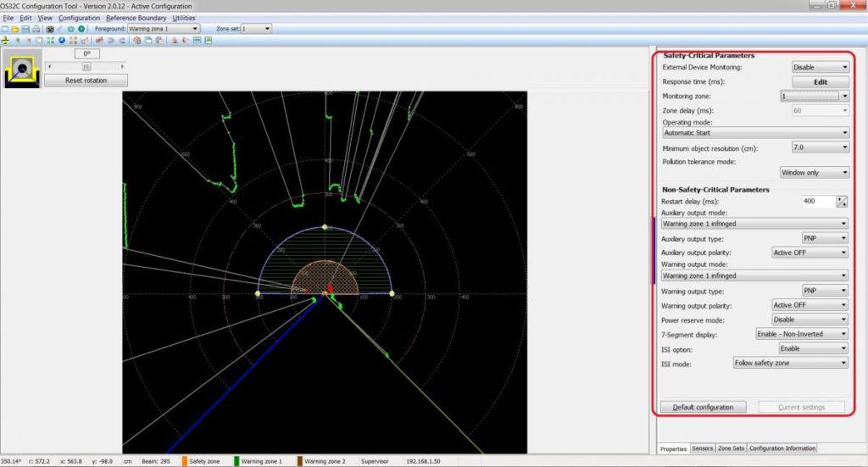The width and height of the screenshot is (868, 467).
Task: Open the Auxiliary output polarity dropdown
Action: tap(810, 253)
